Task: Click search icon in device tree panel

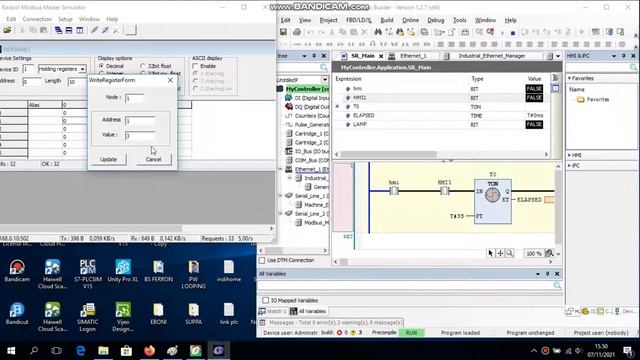Action: tap(324, 67)
